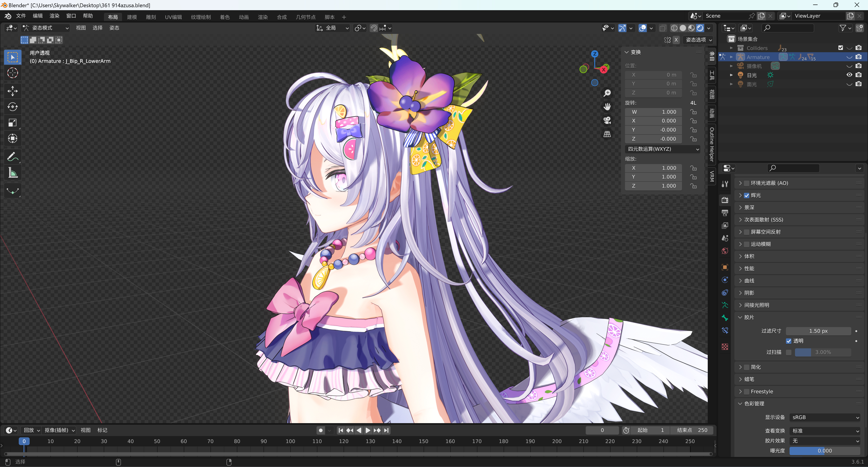Switch to the UV编辑 workspace tab
This screenshot has width=868, height=467.
coord(173,17)
